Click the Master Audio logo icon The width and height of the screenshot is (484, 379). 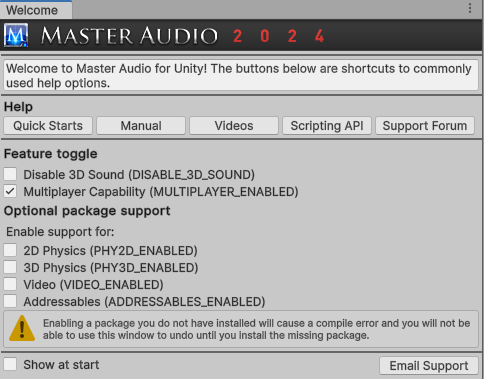(16, 35)
